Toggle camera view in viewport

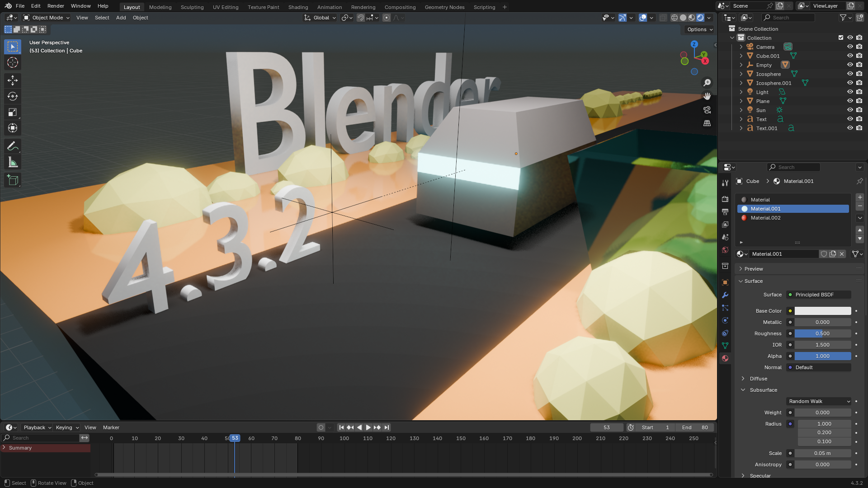pos(707,110)
